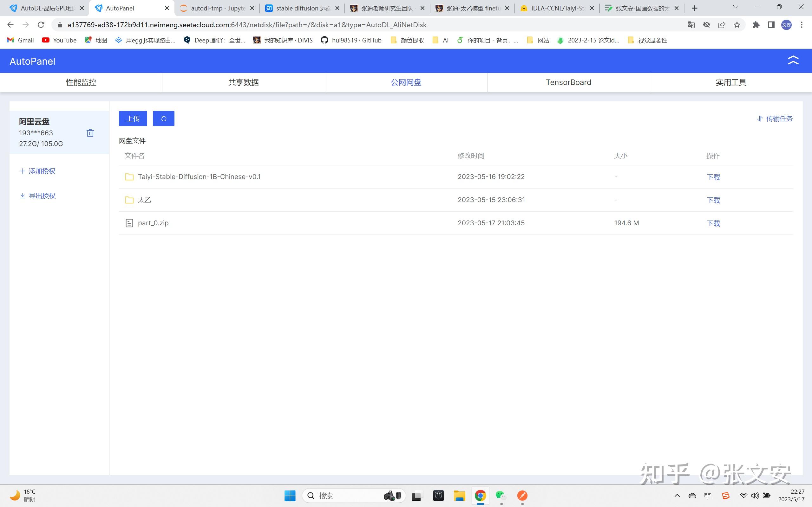This screenshot has height=507, width=812.
Task: Delete the 阿里云盘 account via trash icon
Action: [90, 133]
